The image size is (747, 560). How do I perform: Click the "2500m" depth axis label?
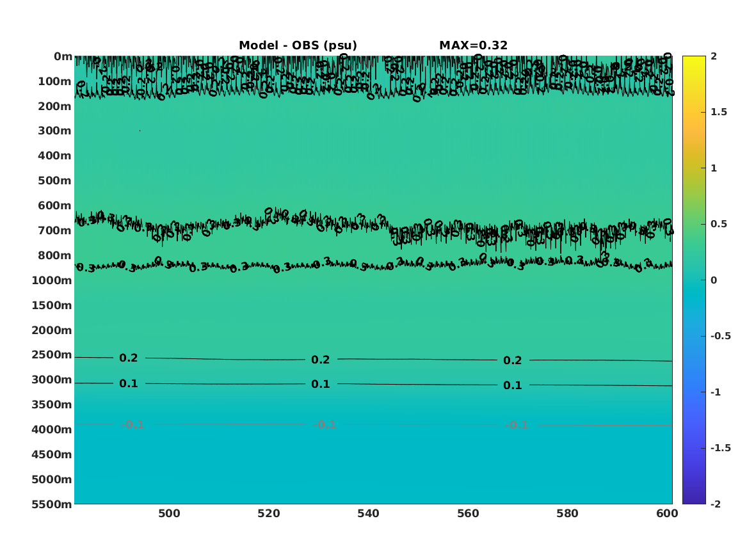click(x=52, y=355)
